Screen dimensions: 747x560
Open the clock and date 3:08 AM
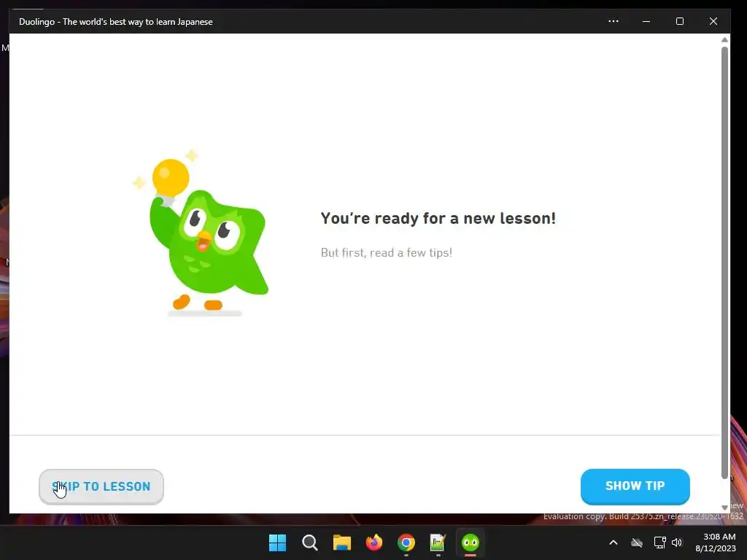click(x=715, y=542)
